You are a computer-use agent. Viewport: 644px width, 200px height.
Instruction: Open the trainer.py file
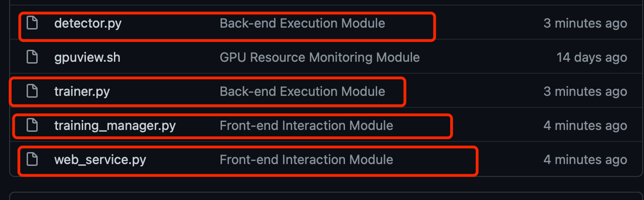[x=82, y=91]
